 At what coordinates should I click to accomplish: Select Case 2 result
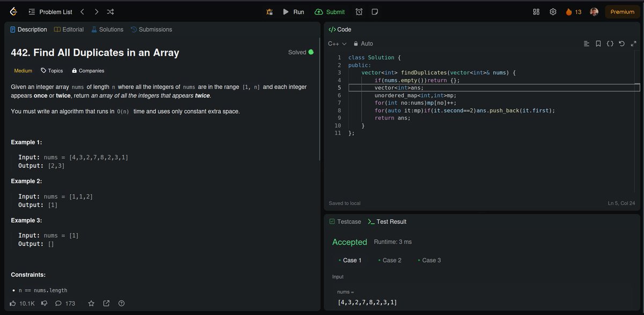tap(390, 260)
